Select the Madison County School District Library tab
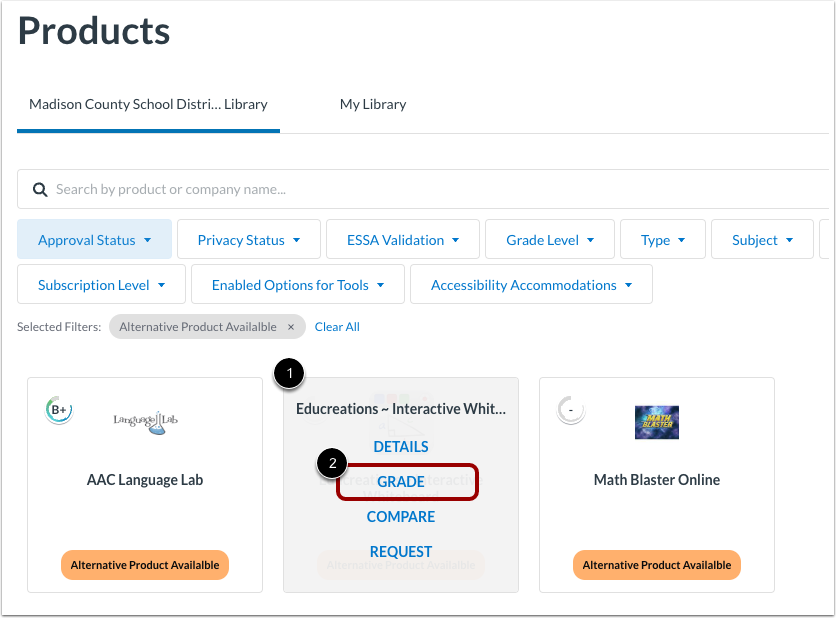 148,104
